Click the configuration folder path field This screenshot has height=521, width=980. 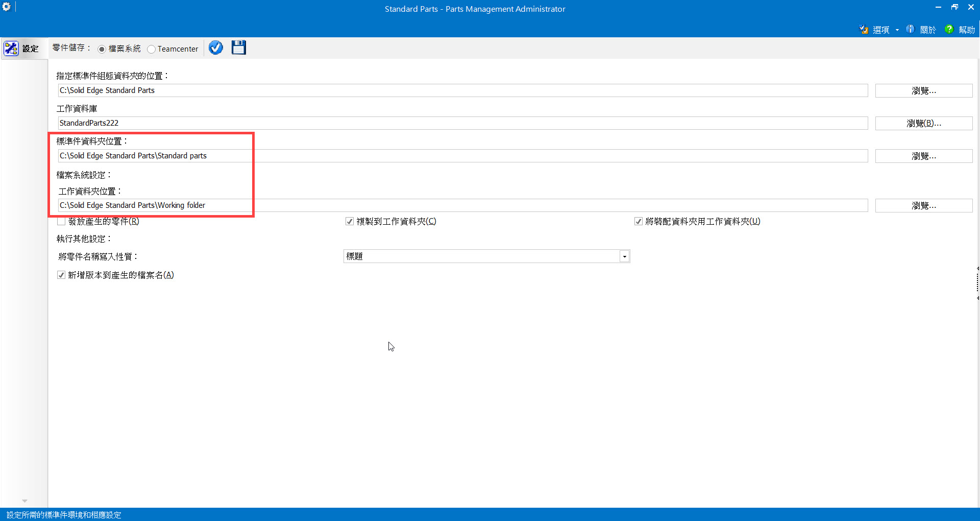pyautogui.click(x=463, y=90)
